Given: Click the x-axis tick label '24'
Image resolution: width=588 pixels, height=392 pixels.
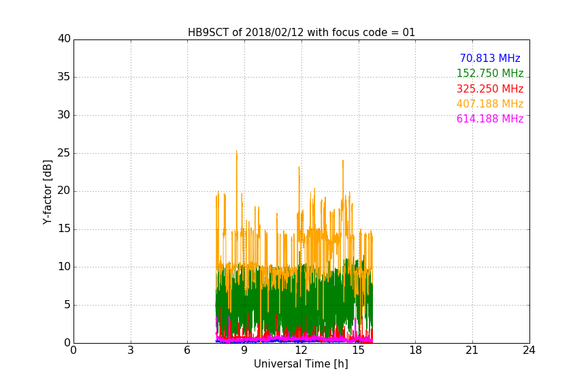Looking at the screenshot, I should coord(529,350).
